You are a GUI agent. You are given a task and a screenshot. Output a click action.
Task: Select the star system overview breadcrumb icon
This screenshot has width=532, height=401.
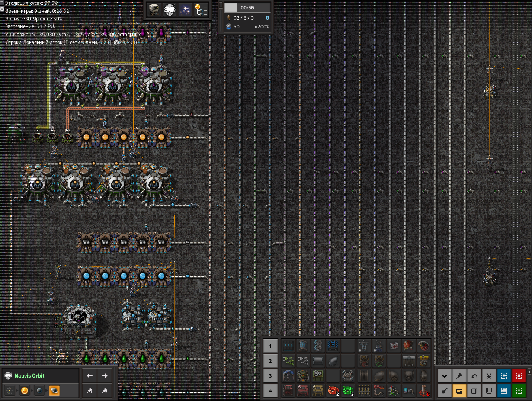(10, 391)
